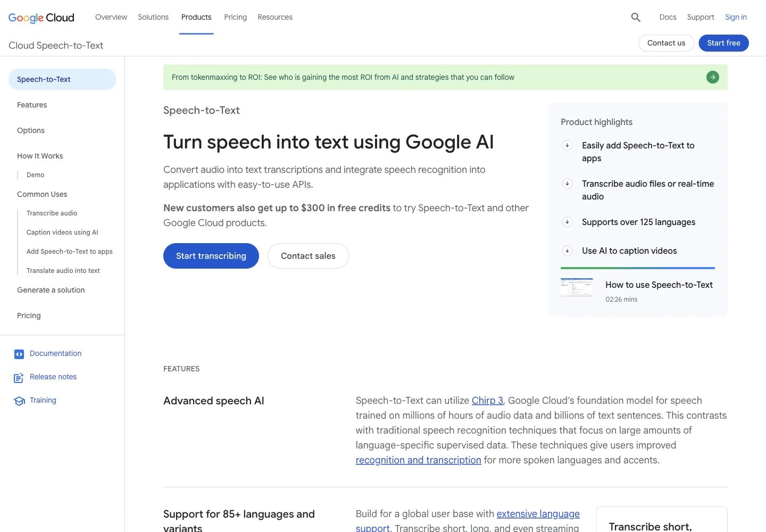766x532 pixels.
Task: Open the Solutions nav item
Action: point(153,17)
